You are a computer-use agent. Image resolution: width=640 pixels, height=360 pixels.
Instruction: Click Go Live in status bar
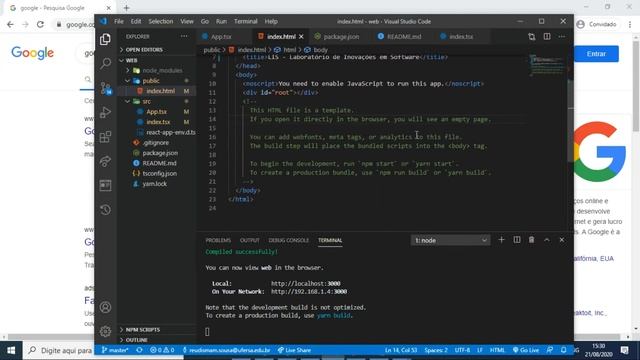click(526, 350)
